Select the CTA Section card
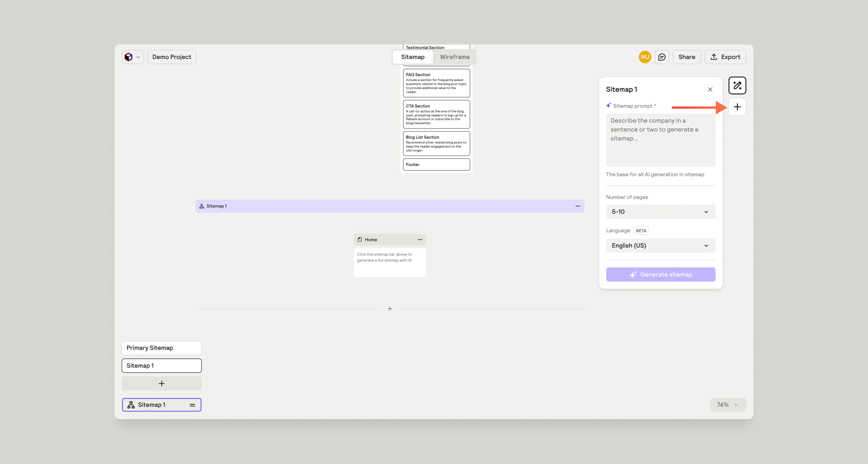The image size is (868, 464). pyautogui.click(x=436, y=114)
